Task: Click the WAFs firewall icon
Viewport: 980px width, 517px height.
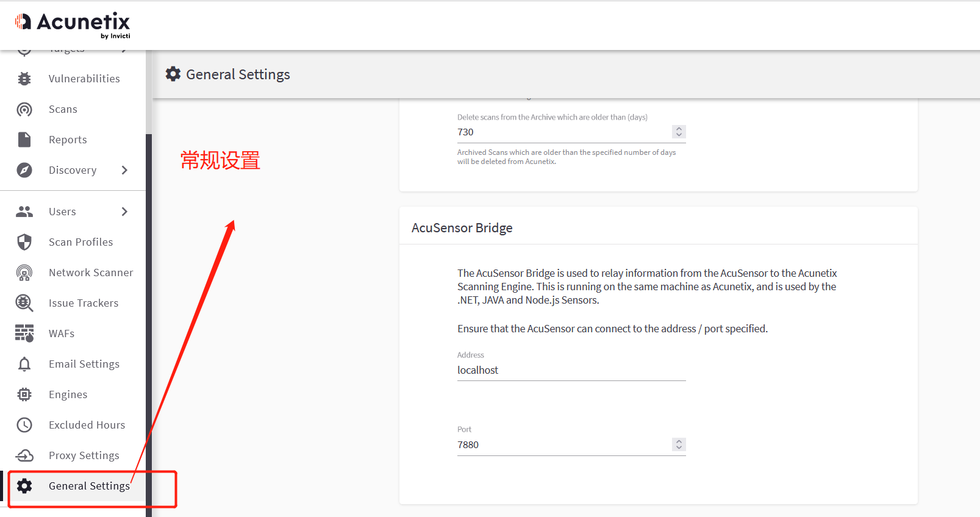Action: point(24,333)
